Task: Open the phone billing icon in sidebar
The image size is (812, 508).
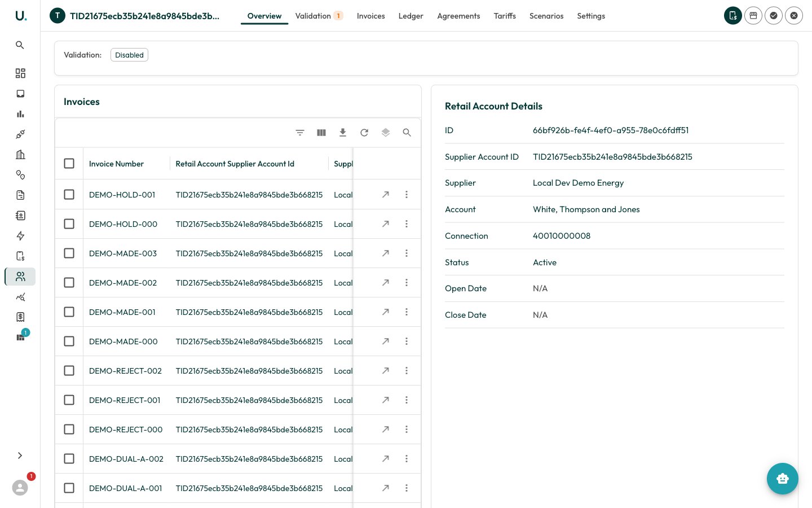Action: (x=20, y=256)
